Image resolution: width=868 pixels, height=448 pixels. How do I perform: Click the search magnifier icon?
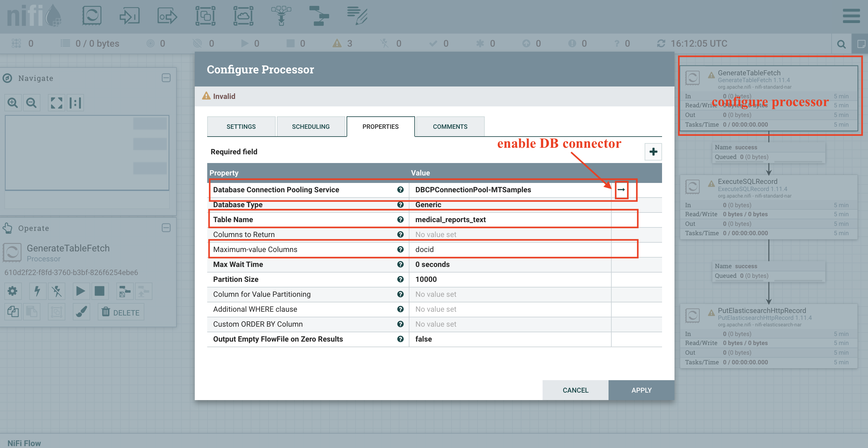(841, 44)
